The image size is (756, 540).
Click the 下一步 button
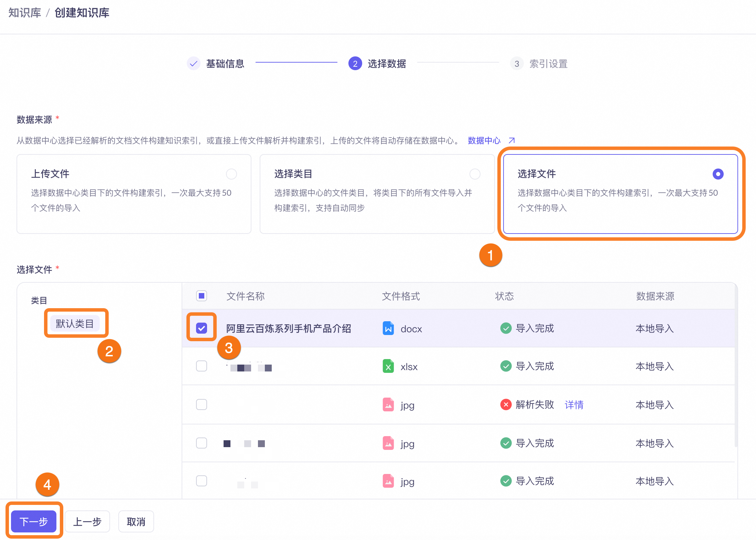pos(34,521)
